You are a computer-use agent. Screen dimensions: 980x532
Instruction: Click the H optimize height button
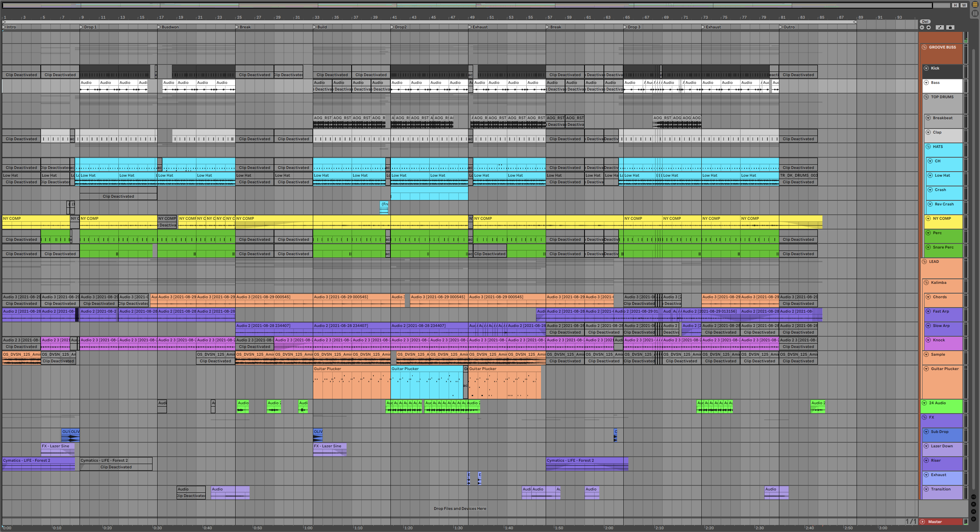coord(955,5)
